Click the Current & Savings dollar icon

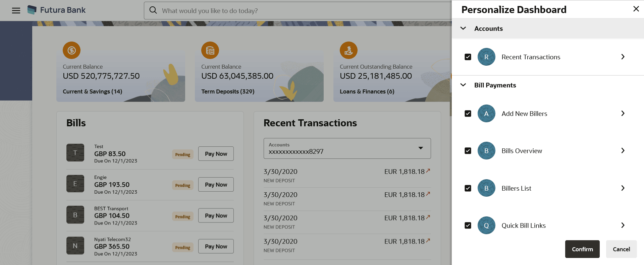point(71,50)
